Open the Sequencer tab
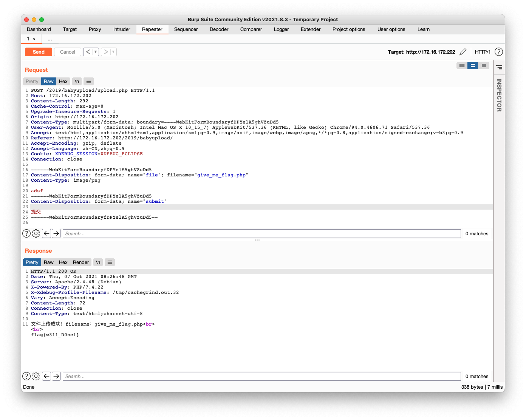The width and height of the screenshot is (526, 420). (186, 29)
